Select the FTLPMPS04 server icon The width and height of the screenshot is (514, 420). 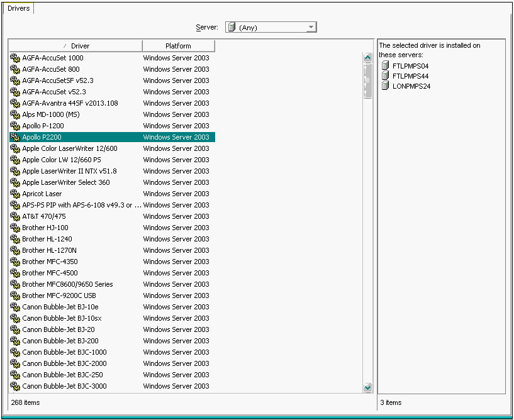click(x=386, y=66)
